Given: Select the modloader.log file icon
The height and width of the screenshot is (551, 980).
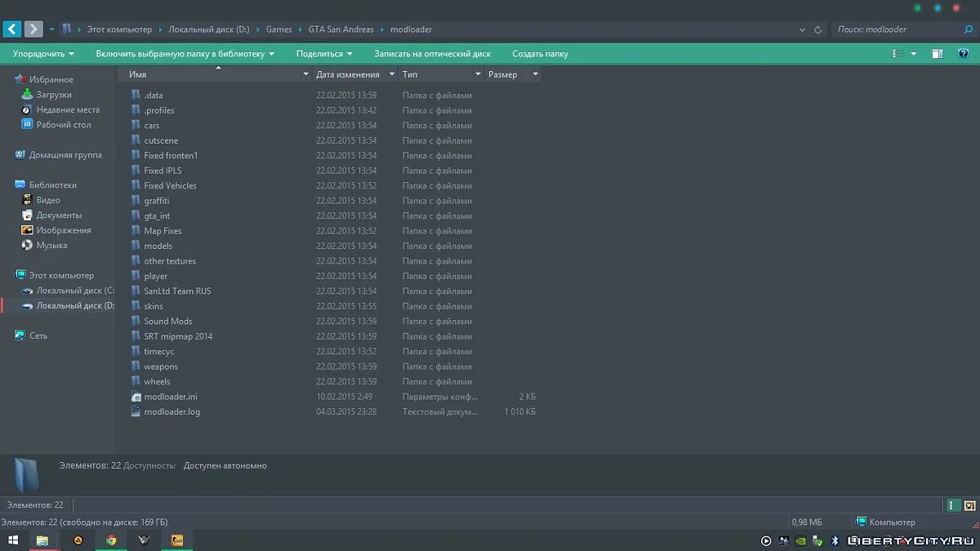Looking at the screenshot, I should pyautogui.click(x=136, y=412).
